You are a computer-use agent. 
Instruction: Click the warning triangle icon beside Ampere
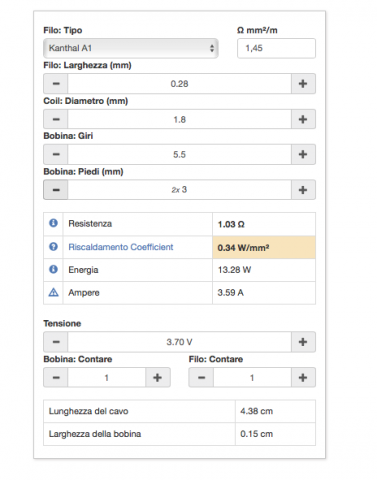(53, 292)
